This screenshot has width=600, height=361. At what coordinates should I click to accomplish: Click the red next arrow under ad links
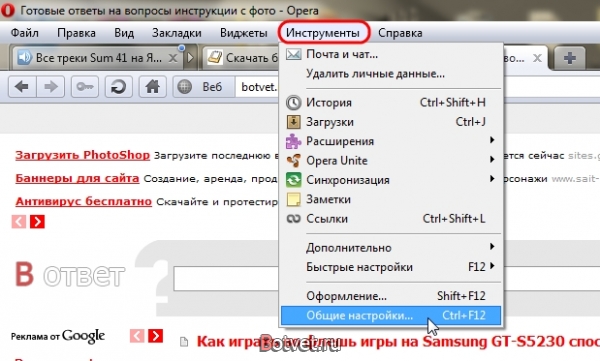37,222
